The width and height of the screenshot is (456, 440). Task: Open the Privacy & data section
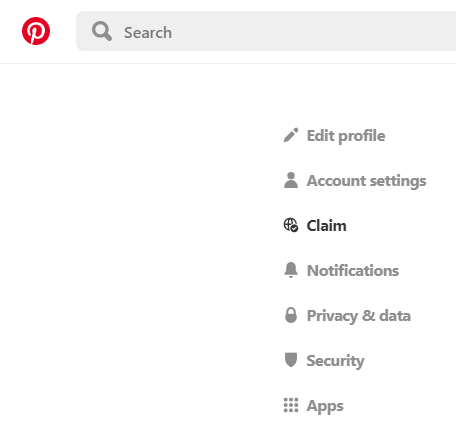(359, 316)
